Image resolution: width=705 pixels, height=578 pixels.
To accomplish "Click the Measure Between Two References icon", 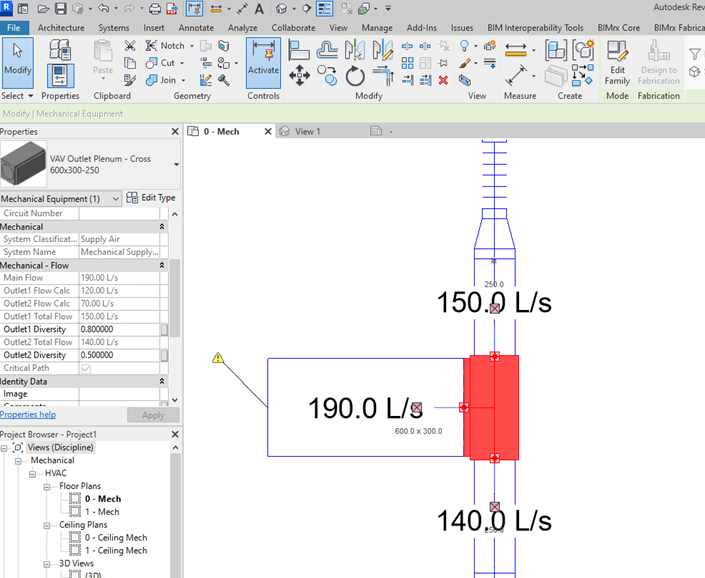I will (516, 49).
